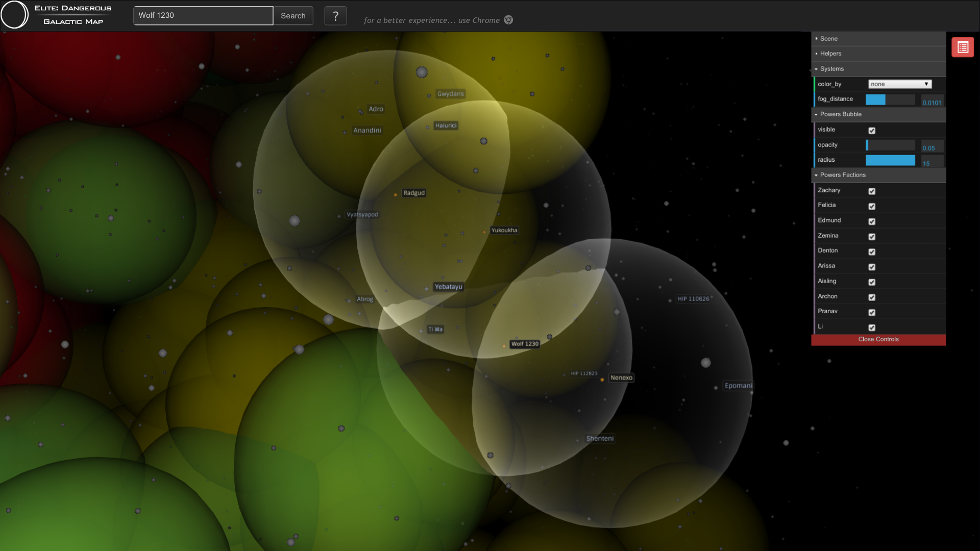Toggle the Archon faction checkbox
The image size is (980, 551).
[x=872, y=297]
